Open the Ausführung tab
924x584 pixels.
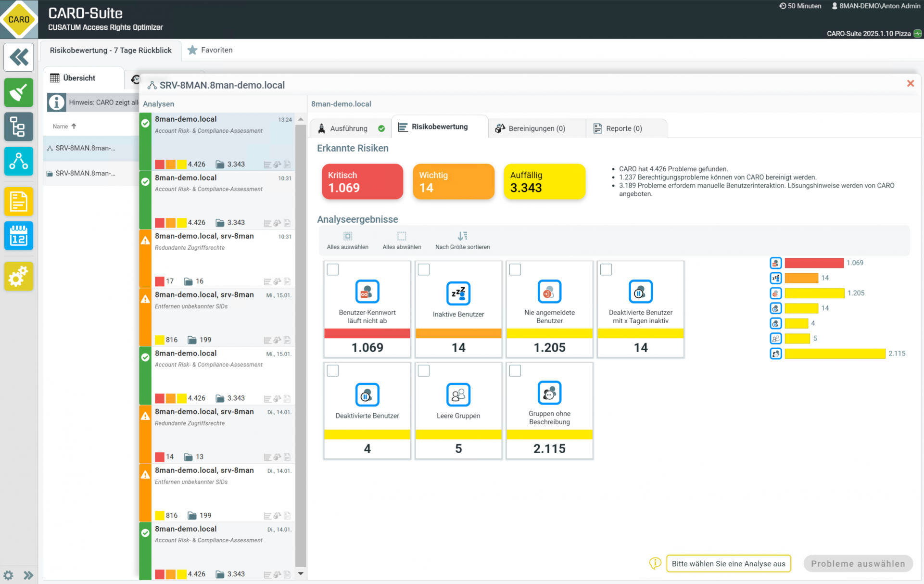351,128
